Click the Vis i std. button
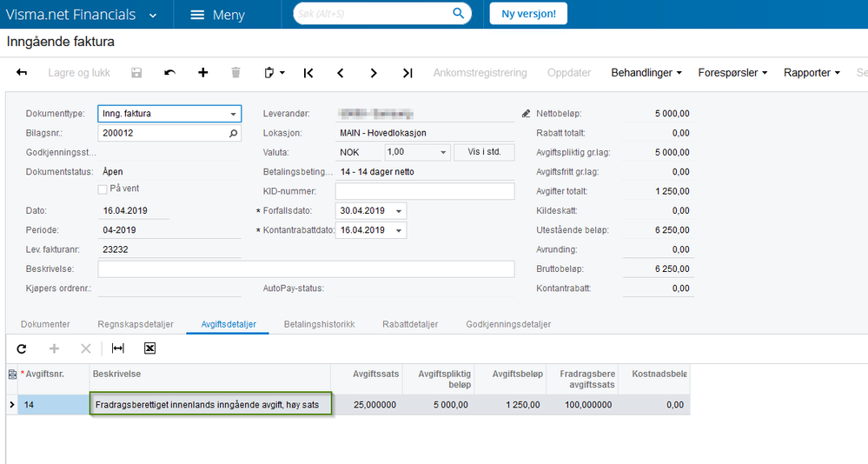This screenshot has height=464, width=868. pyautogui.click(x=484, y=152)
